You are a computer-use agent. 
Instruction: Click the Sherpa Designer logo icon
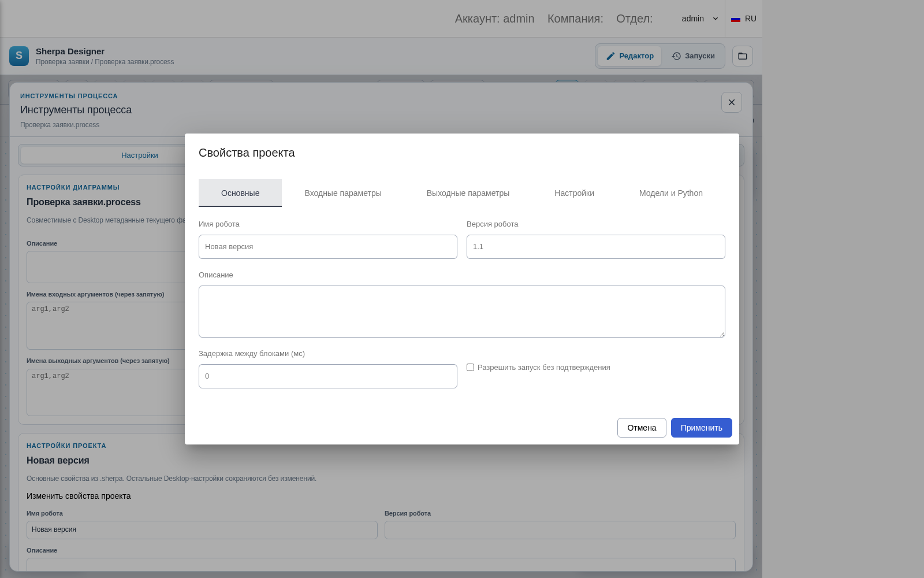tap(19, 56)
